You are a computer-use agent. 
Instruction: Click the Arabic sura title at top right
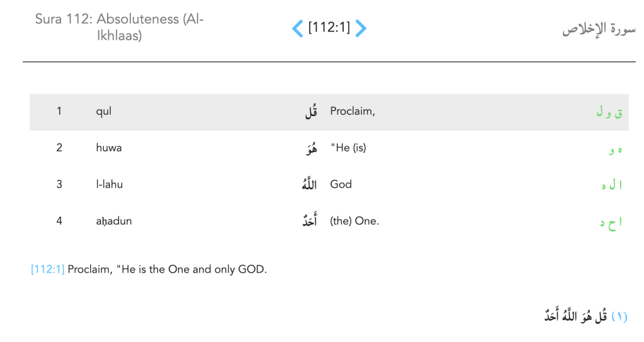point(598,30)
